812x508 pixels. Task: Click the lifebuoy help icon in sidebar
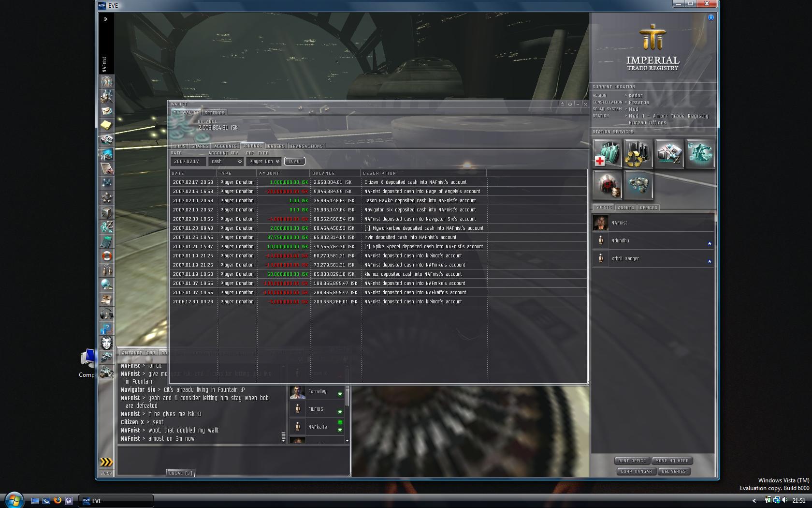click(106, 256)
